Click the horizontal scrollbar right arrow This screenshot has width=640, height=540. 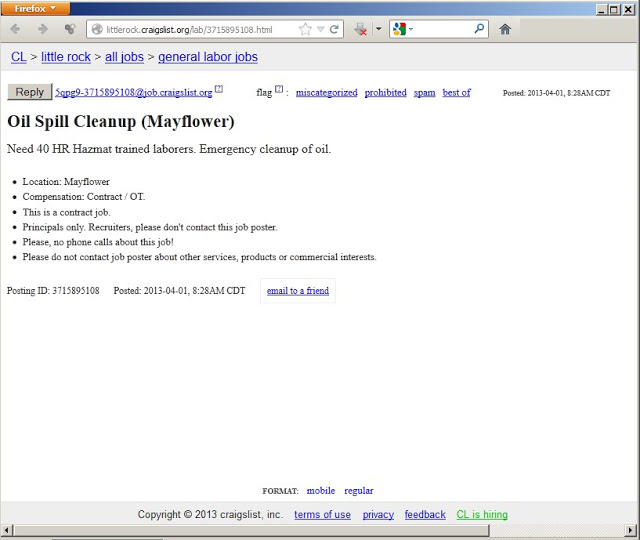pyautogui.click(x=631, y=531)
